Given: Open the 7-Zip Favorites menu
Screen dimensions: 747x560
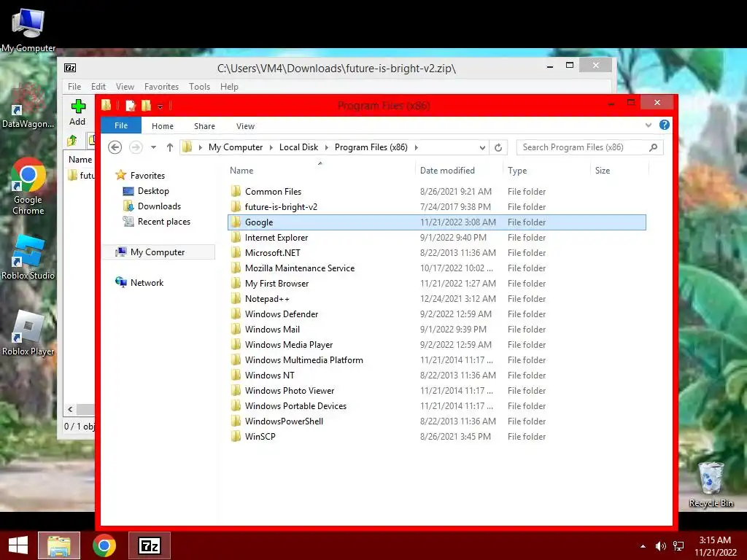Looking at the screenshot, I should (x=161, y=87).
